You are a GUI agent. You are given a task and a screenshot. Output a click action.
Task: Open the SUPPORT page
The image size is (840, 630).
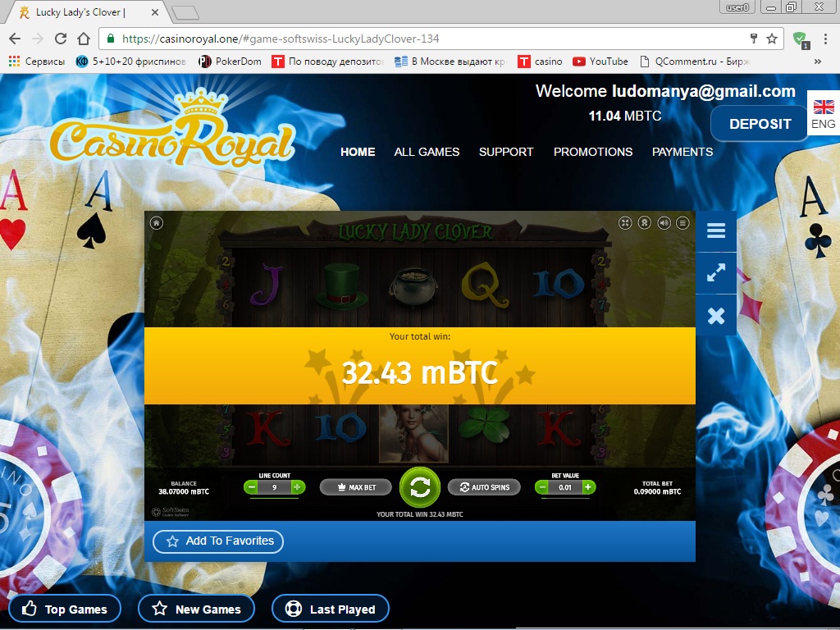[x=506, y=152]
